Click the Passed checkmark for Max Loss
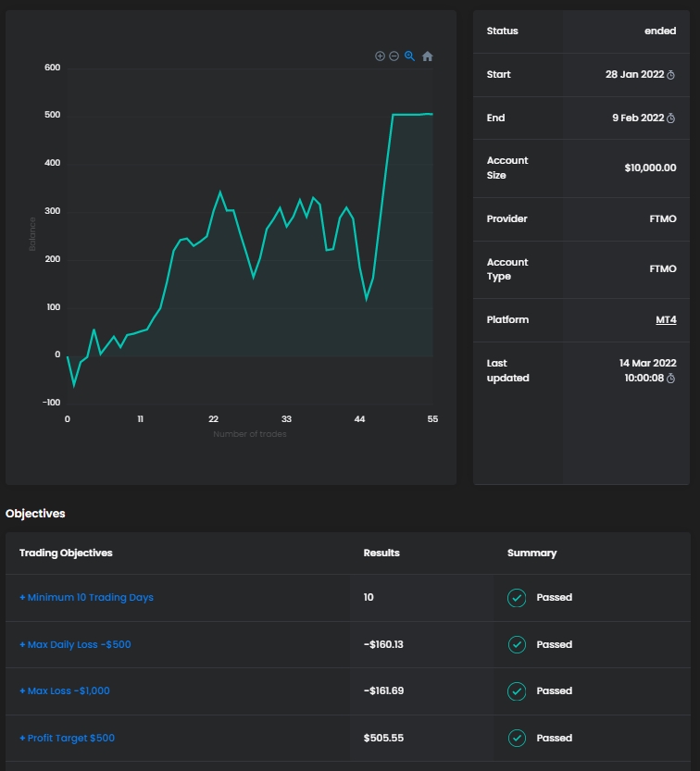The width and height of the screenshot is (700, 771). click(517, 691)
